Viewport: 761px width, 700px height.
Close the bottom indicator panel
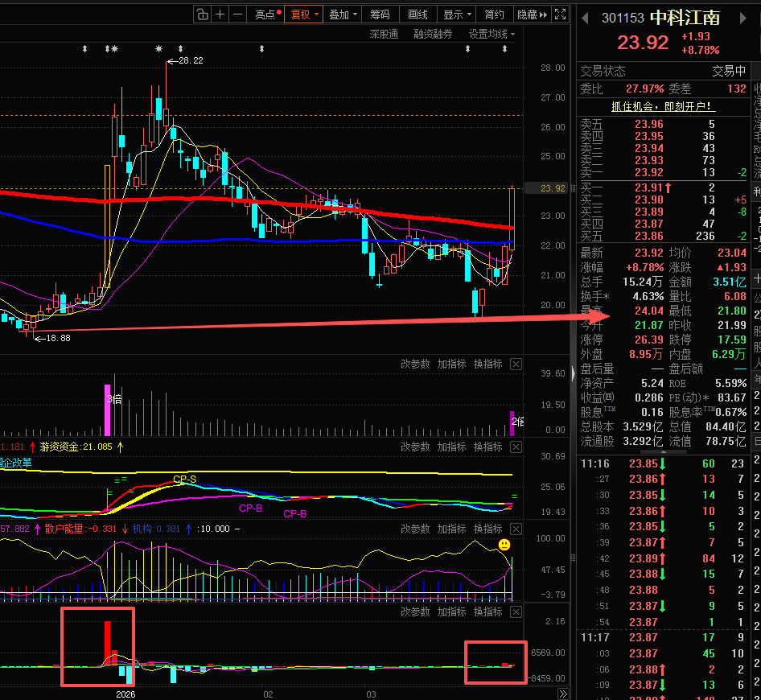[x=516, y=612]
